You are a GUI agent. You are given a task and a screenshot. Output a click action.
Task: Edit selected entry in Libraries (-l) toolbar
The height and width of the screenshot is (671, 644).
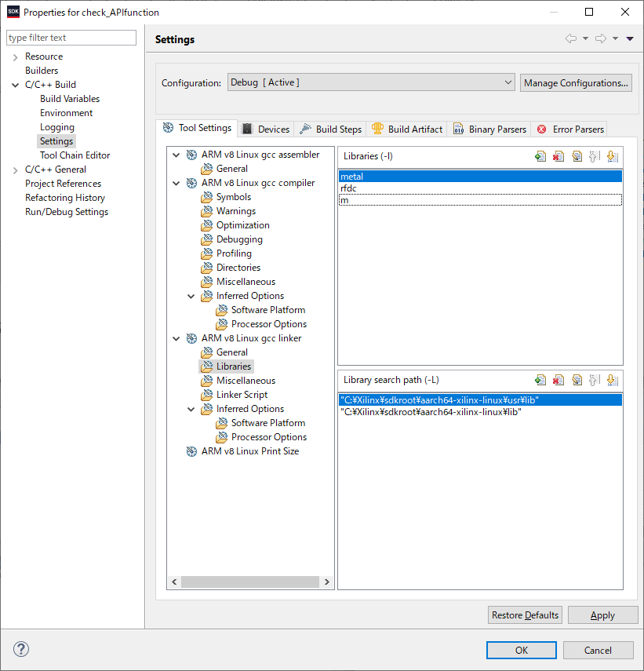coord(577,157)
